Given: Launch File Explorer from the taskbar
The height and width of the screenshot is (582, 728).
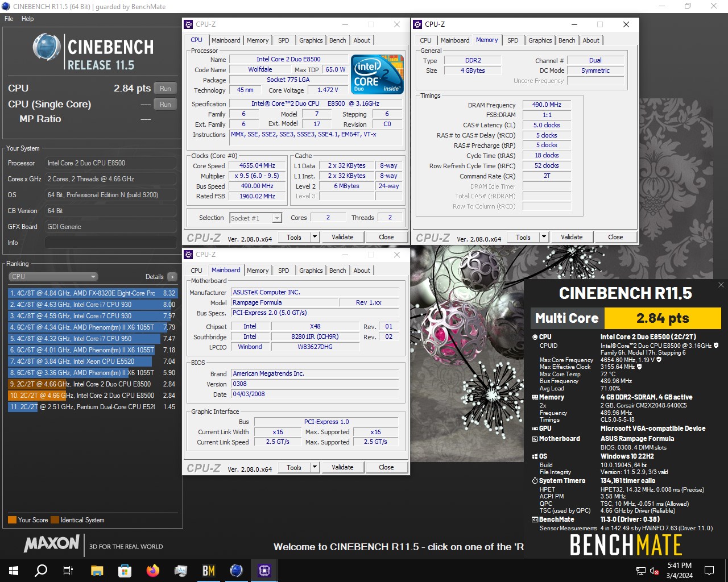Looking at the screenshot, I should click(97, 570).
